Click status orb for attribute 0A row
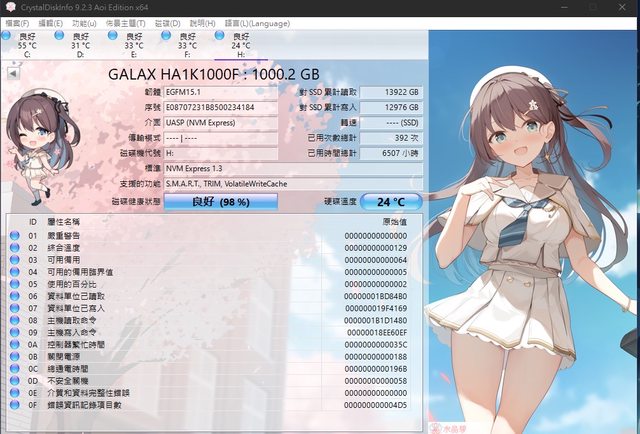This screenshot has height=434, width=640. (15, 344)
